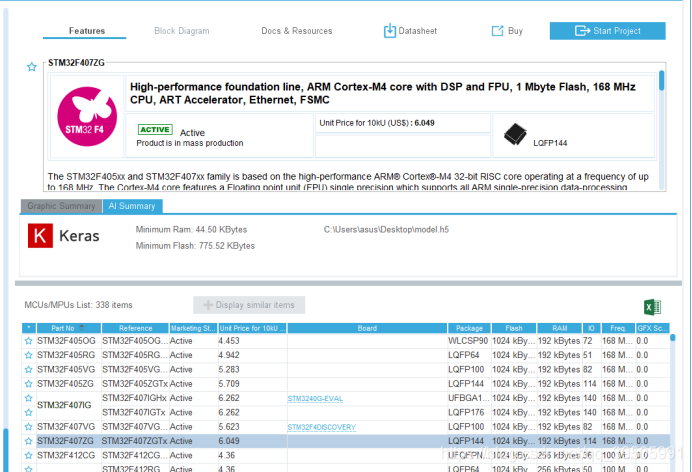The height and width of the screenshot is (472, 692).
Task: Click the Buy link
Action: click(x=507, y=31)
